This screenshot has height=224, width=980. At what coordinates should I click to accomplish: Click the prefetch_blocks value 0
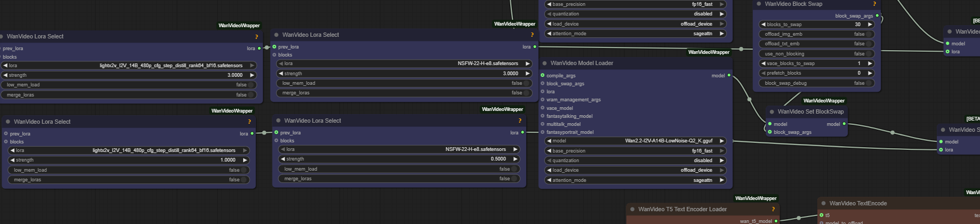coord(859,73)
